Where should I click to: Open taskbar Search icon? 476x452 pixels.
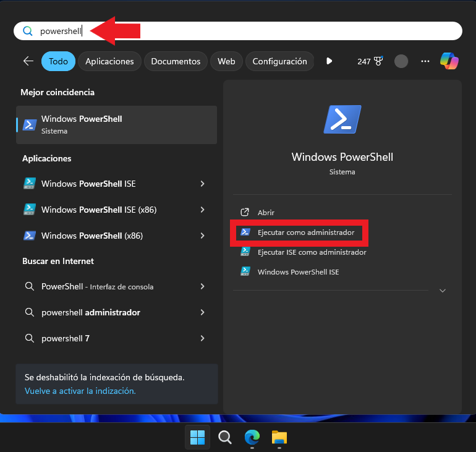[x=224, y=437]
